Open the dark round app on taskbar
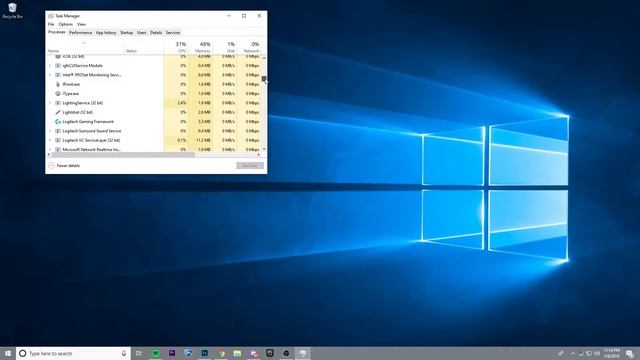 click(286, 353)
